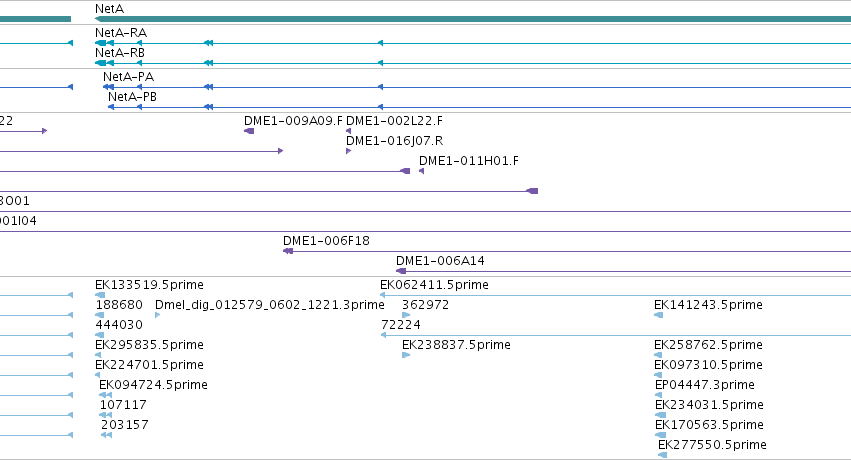Click the DME1-002L22.F clone label
Viewport: 851px width, 460px height.
(x=394, y=120)
